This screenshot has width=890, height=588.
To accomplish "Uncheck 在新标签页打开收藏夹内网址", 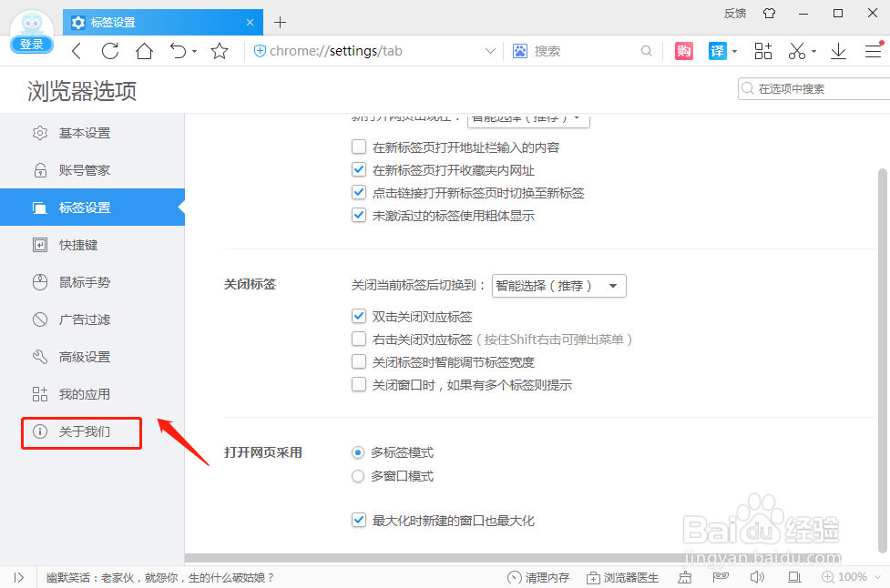I will (359, 169).
